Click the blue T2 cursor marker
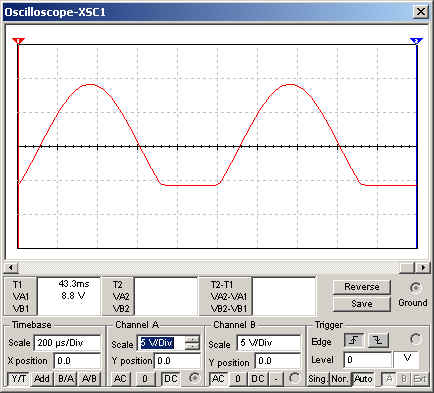434x393 pixels. coord(416,41)
